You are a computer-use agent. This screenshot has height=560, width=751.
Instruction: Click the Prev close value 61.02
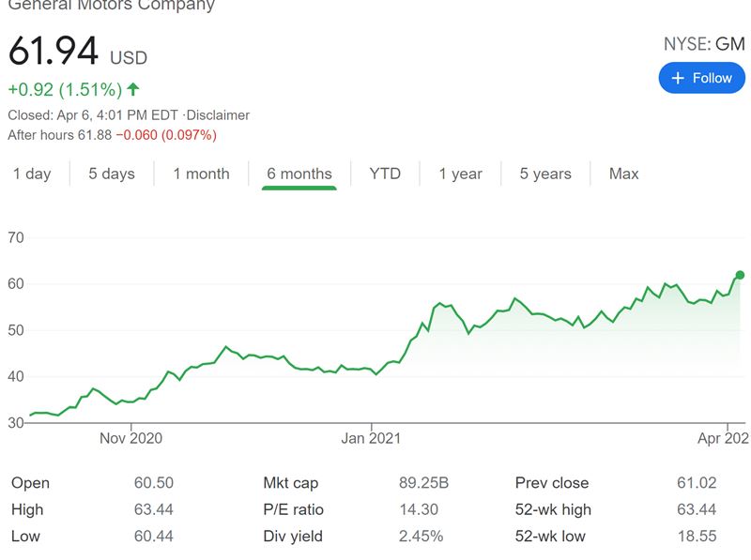[697, 482]
